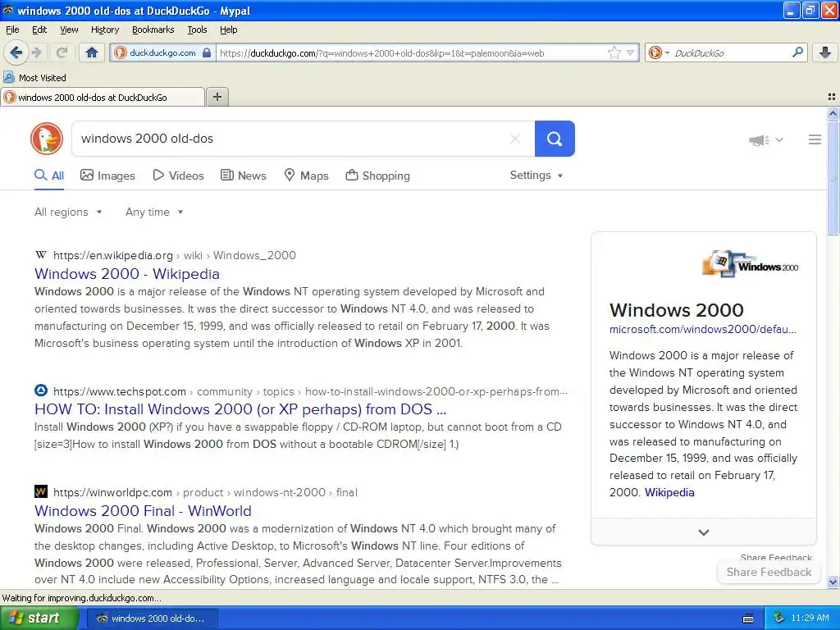Screen dimensions: 840x630
Task: Click the network tray icon near the clock
Action: click(x=779, y=619)
